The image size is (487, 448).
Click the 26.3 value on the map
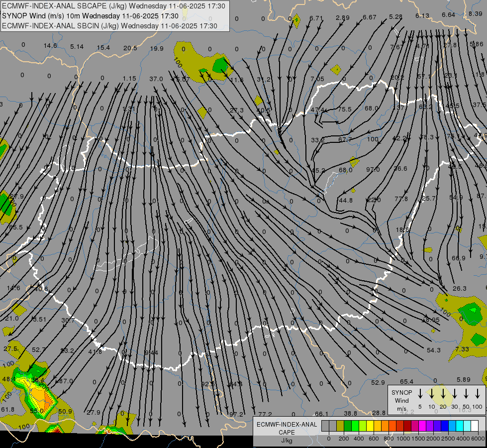click(459, 289)
